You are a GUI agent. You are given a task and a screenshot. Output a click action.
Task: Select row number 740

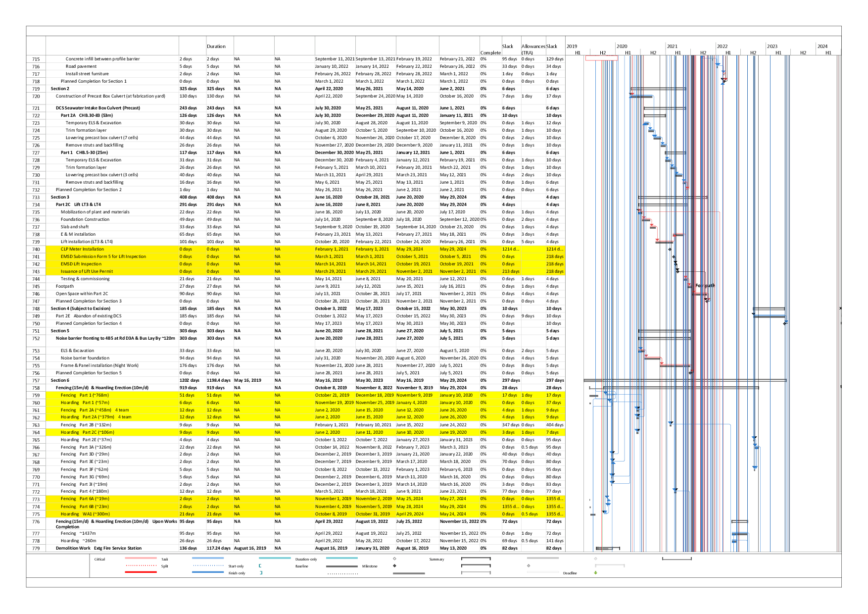36,250
